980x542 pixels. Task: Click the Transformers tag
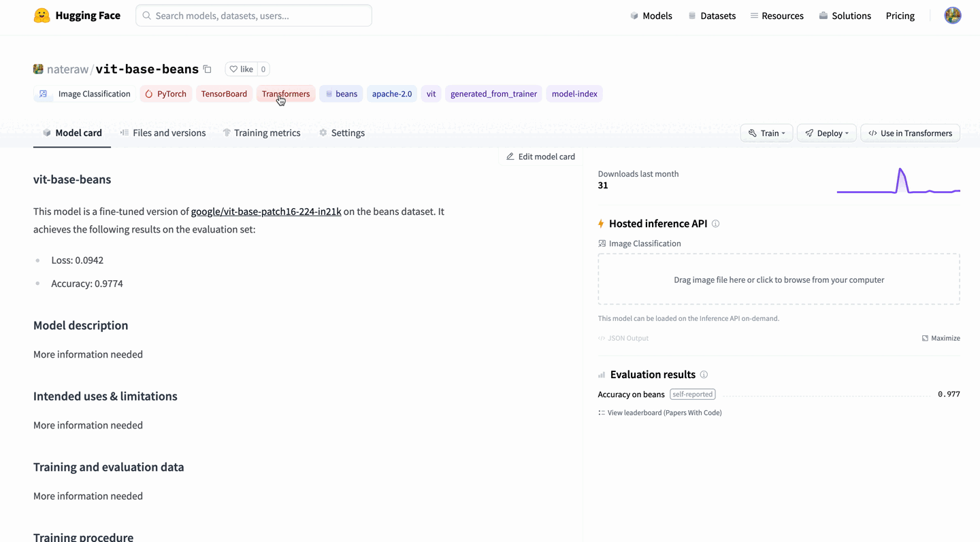coord(286,94)
